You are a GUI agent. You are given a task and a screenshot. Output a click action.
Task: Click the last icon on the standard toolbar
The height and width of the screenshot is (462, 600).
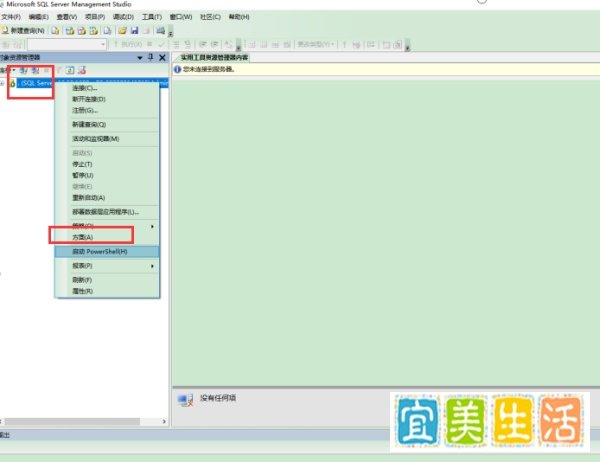(161, 31)
